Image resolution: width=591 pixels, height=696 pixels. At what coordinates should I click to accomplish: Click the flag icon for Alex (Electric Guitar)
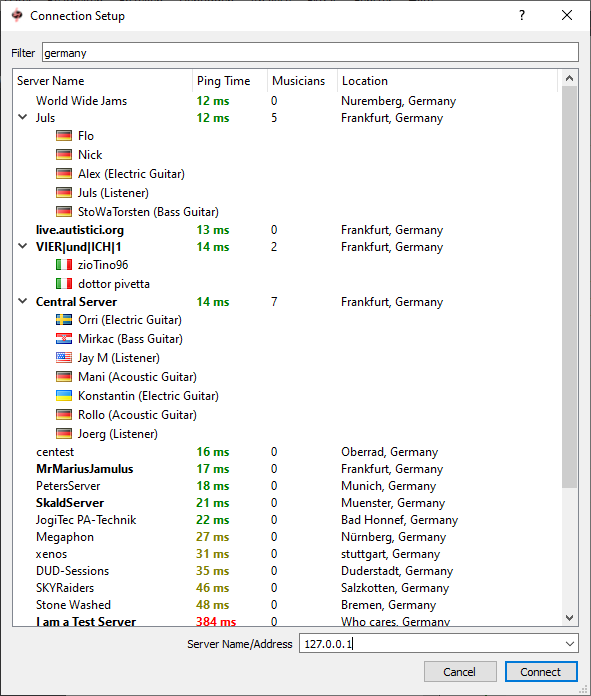click(64, 174)
